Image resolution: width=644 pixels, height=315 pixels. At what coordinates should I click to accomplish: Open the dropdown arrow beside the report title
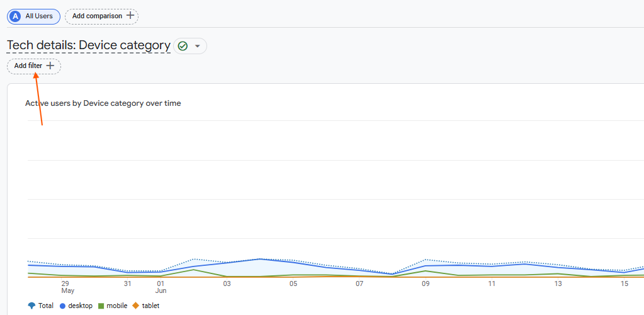pyautogui.click(x=198, y=46)
